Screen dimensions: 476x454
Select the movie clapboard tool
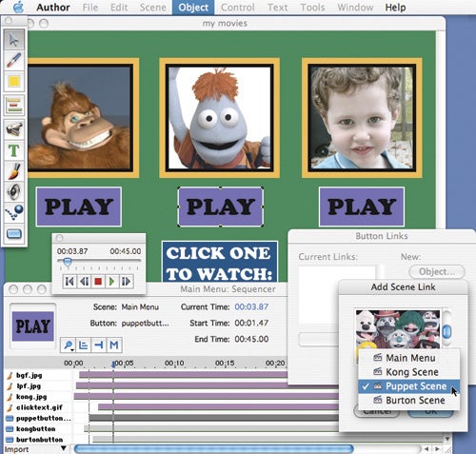tap(14, 129)
